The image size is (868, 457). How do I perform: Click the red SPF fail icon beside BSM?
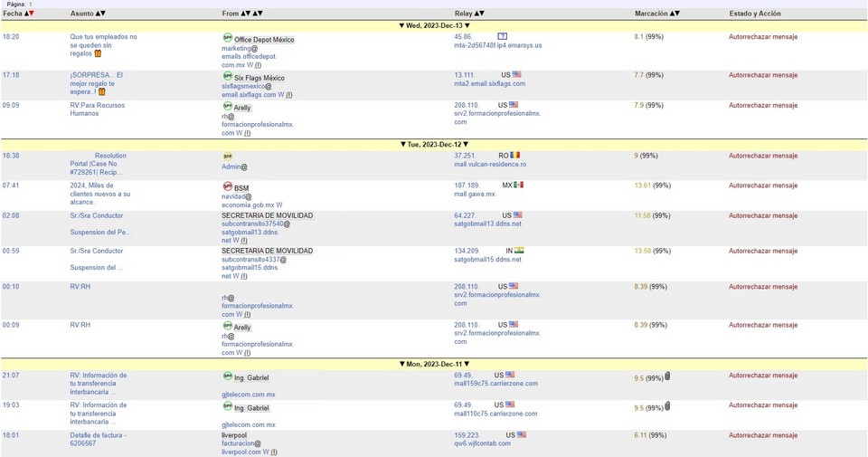(x=227, y=186)
